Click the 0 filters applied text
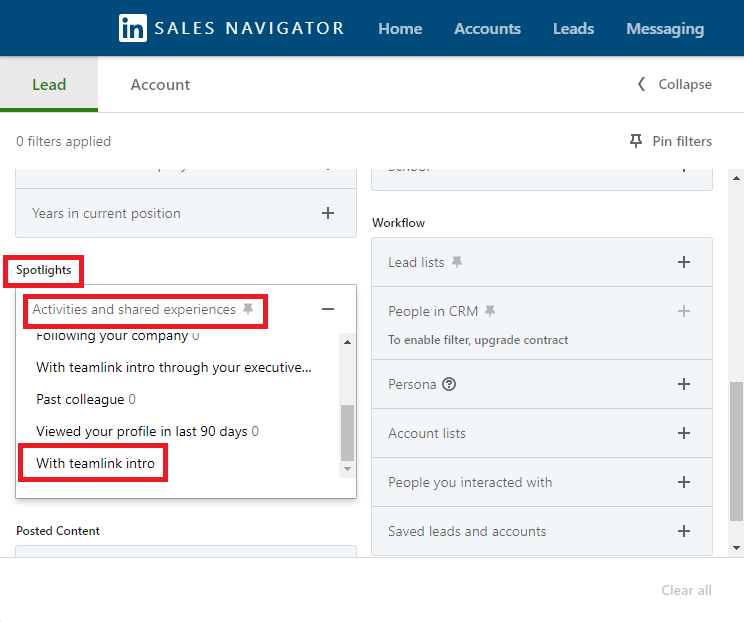 pos(63,141)
